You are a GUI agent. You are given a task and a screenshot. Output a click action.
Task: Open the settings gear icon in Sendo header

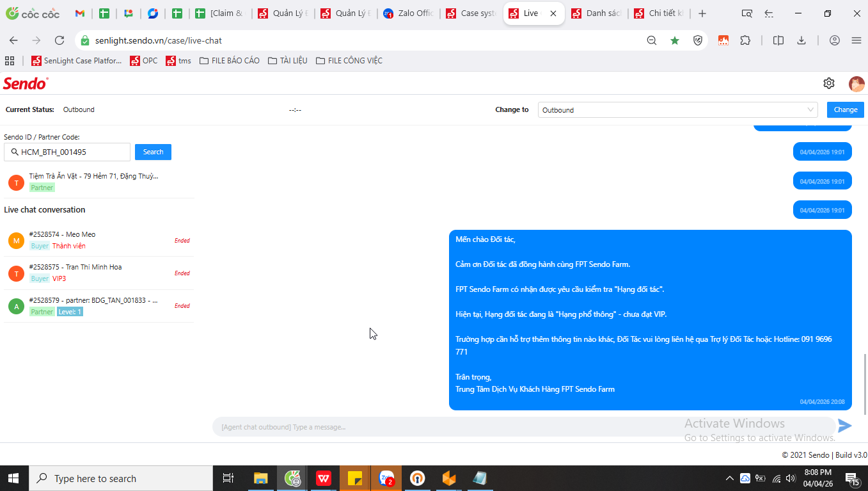click(829, 83)
